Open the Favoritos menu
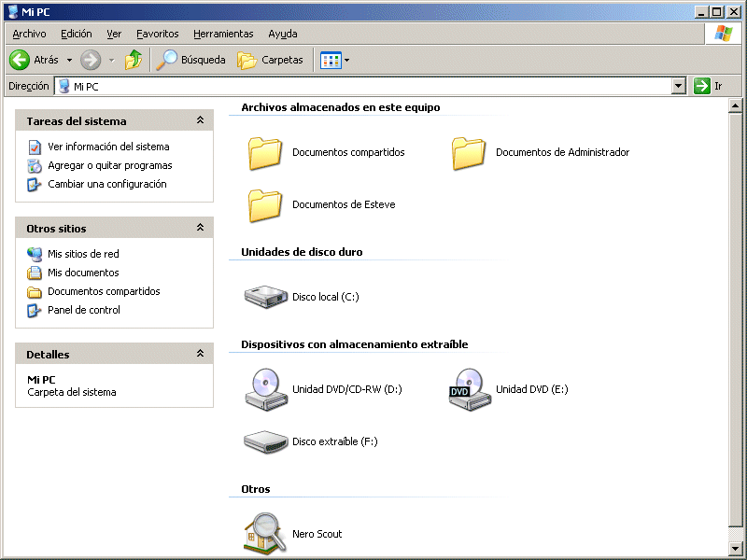The image size is (747, 560). tap(157, 34)
